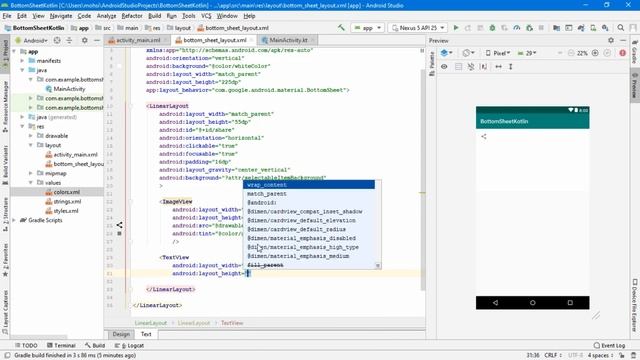Open orientation dropdown in Preview

[468, 53]
